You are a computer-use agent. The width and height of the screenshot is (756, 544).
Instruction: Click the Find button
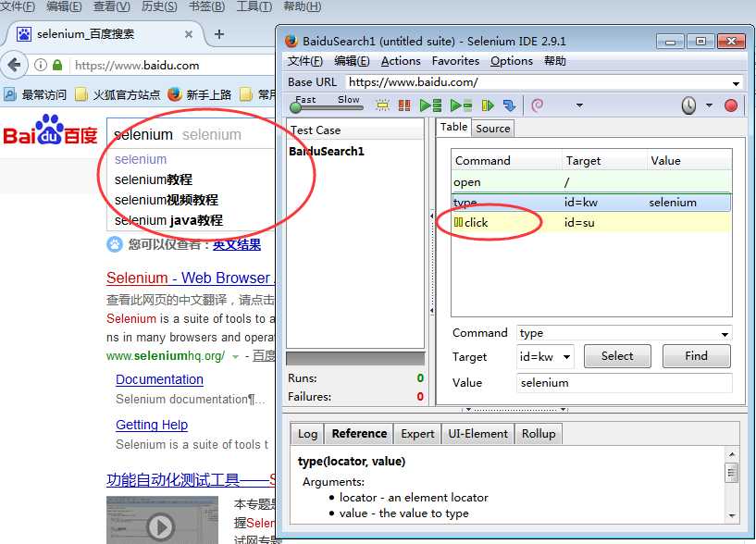pos(696,356)
